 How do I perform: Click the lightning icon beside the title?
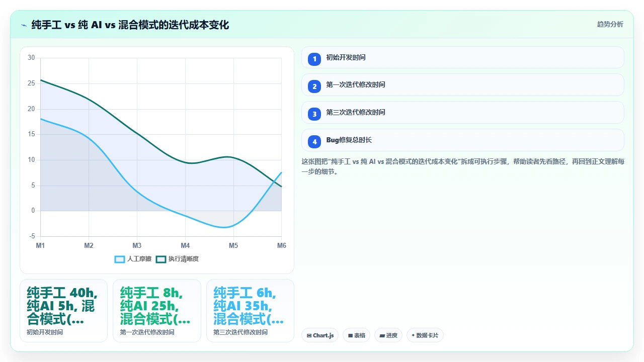pyautogui.click(x=24, y=25)
